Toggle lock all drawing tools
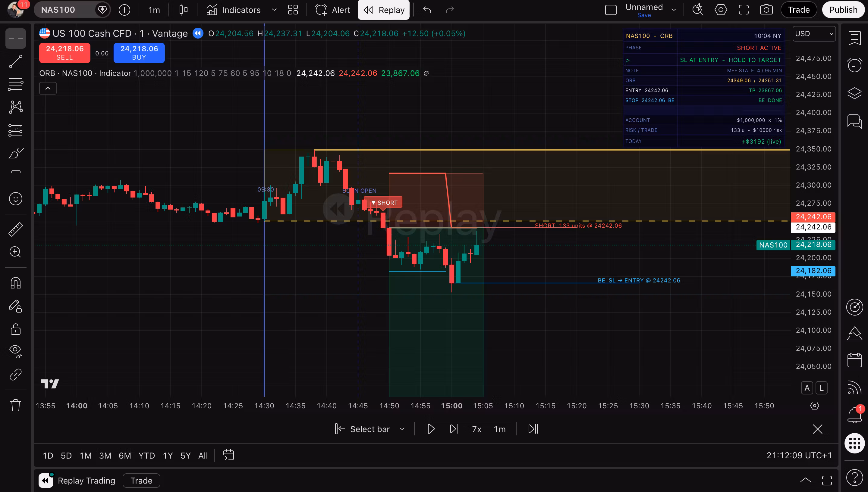868x492 pixels. point(16,329)
